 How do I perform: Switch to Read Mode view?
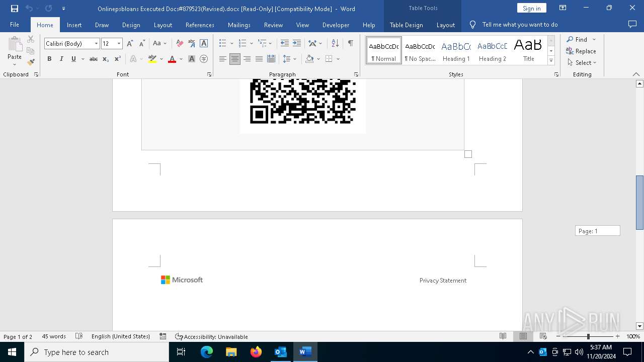[x=503, y=336]
